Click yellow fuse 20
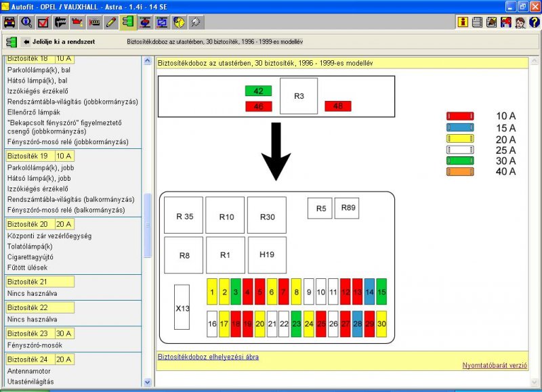Image resolution: width=542 pixels, height=392 pixels. [x=260, y=324]
